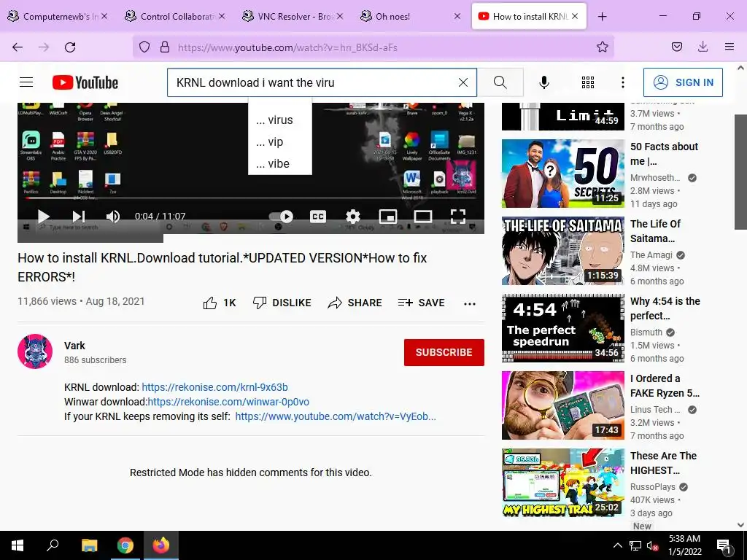Run search with magnifier button
This screenshot has height=560, width=747.
pos(500,82)
